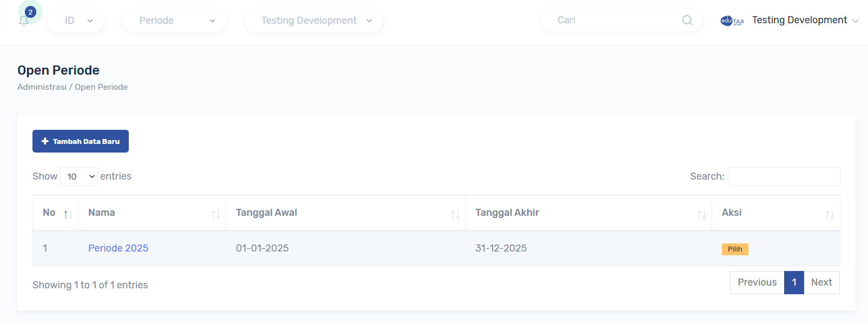Click Administrasi in the breadcrumb

[x=42, y=87]
